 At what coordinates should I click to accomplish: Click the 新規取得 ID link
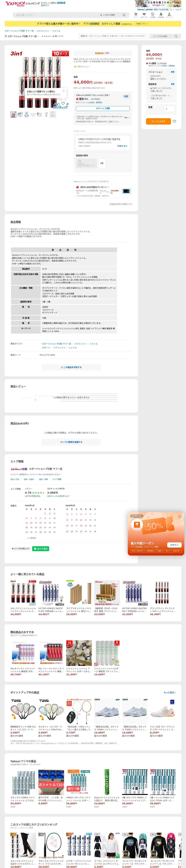[x=61, y=3]
